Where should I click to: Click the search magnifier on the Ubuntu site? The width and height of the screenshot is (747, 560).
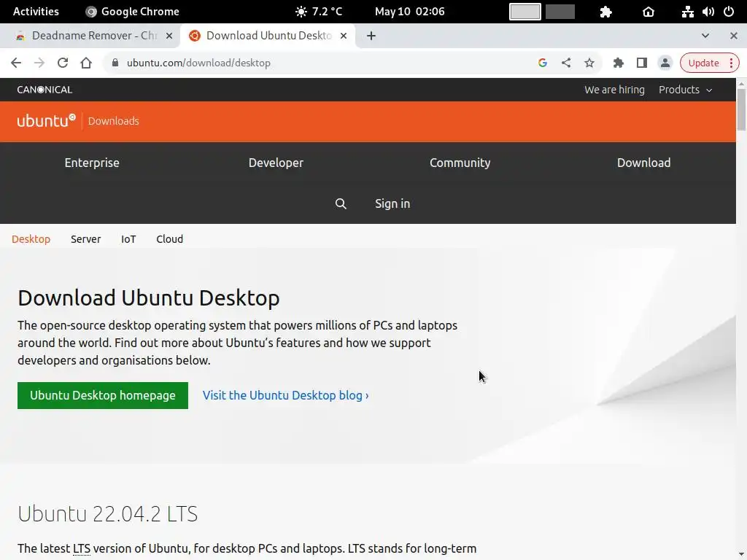pos(341,204)
